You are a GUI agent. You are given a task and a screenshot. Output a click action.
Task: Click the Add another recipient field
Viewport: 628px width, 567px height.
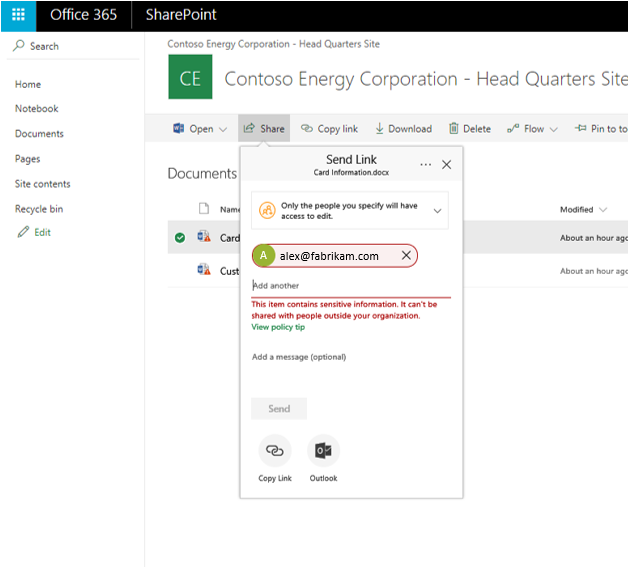click(350, 286)
